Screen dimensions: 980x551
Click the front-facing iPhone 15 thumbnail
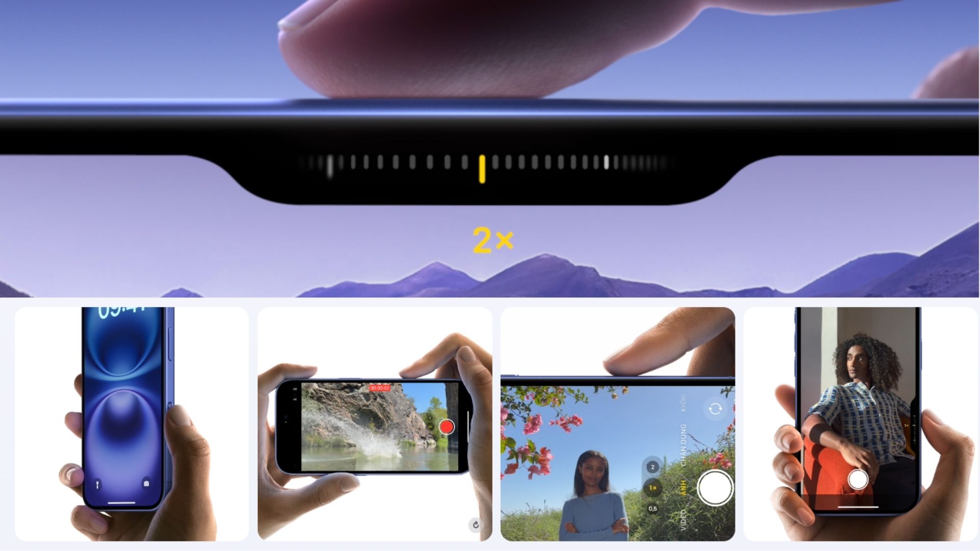[132, 424]
